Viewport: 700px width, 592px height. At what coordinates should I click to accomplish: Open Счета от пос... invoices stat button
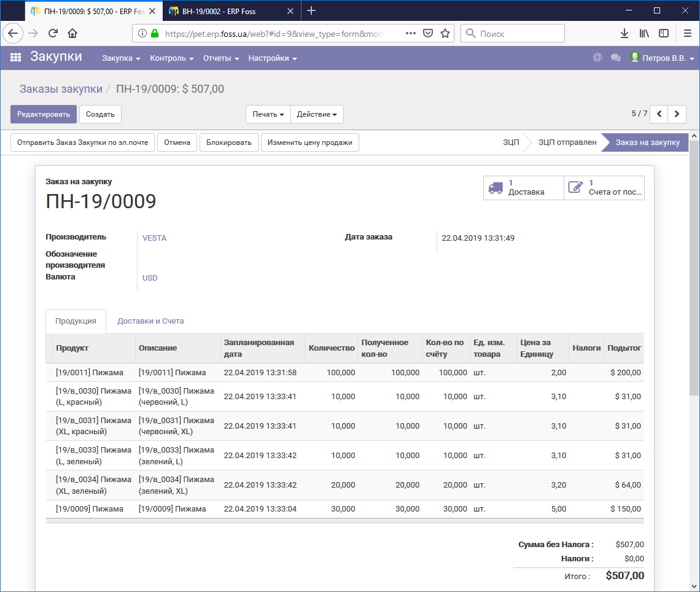point(604,187)
